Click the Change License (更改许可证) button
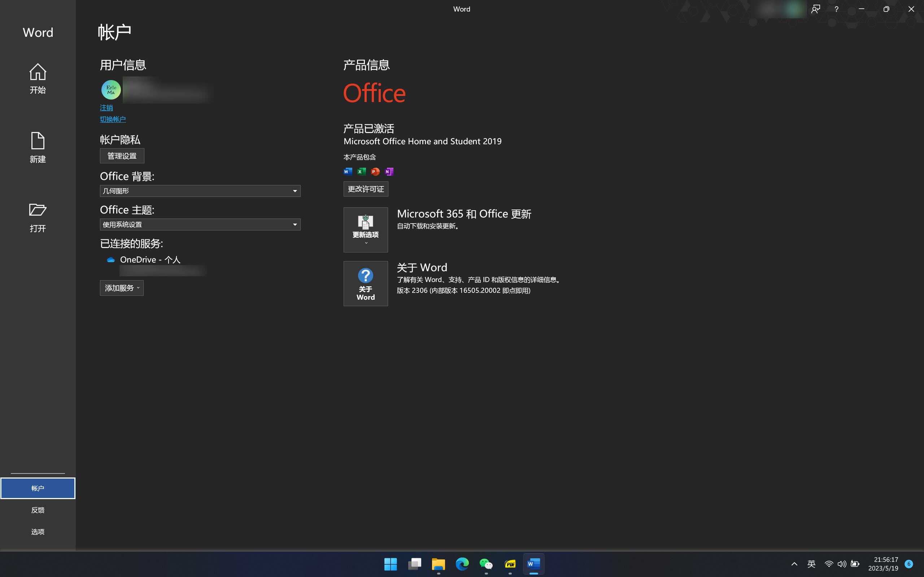This screenshot has width=924, height=577. (x=365, y=189)
